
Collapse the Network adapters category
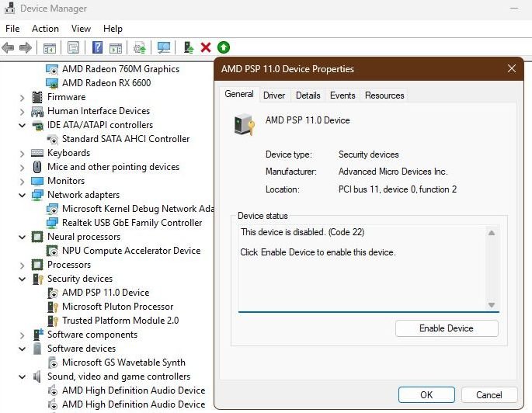pos(22,196)
